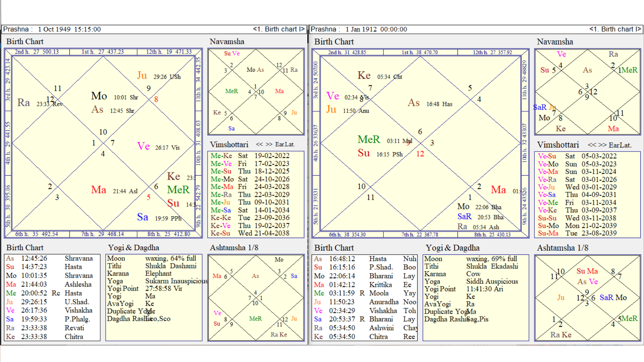Select the Me-Mo row dated 24-10-2026
This screenshot has height=362, width=644.
tap(250, 179)
